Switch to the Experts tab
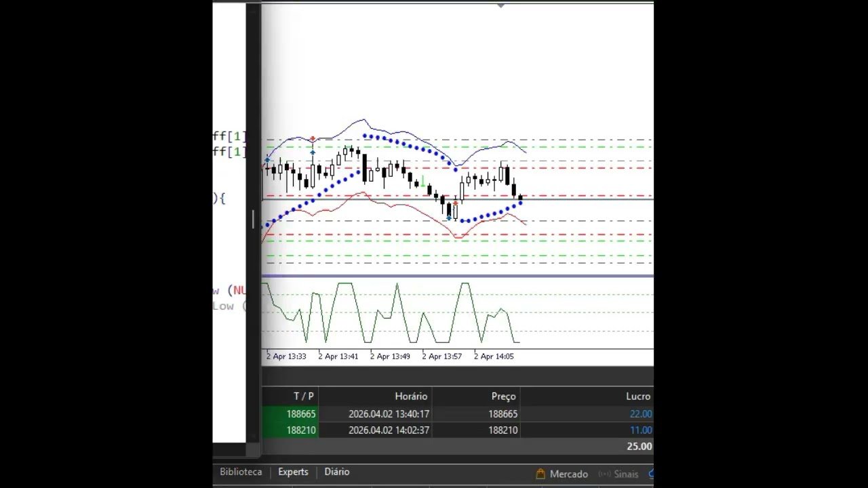868x488 pixels. click(292, 471)
